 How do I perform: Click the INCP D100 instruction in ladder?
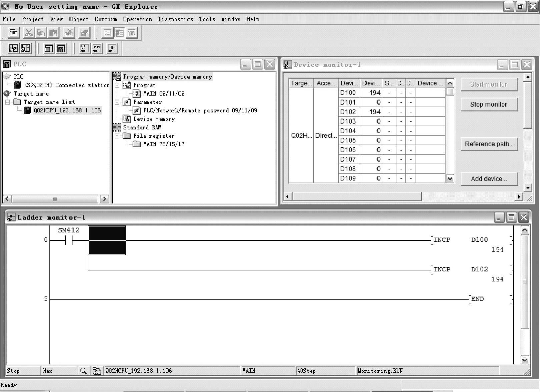(x=471, y=240)
